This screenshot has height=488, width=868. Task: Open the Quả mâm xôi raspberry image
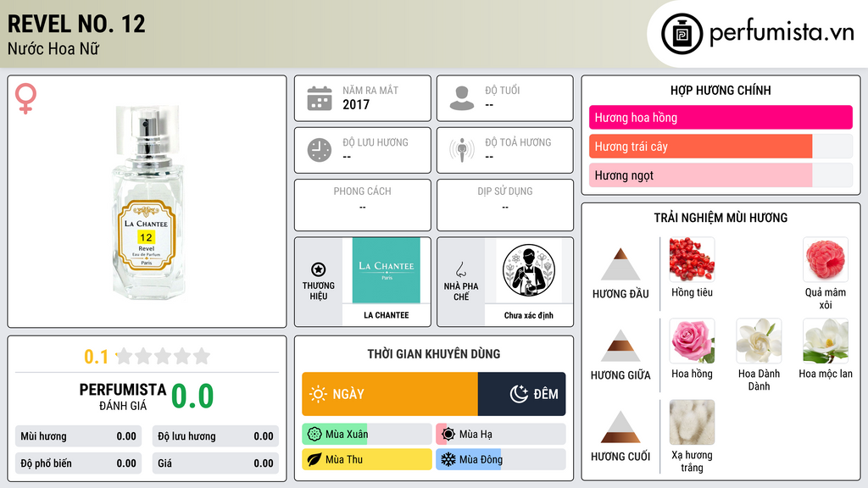click(826, 259)
